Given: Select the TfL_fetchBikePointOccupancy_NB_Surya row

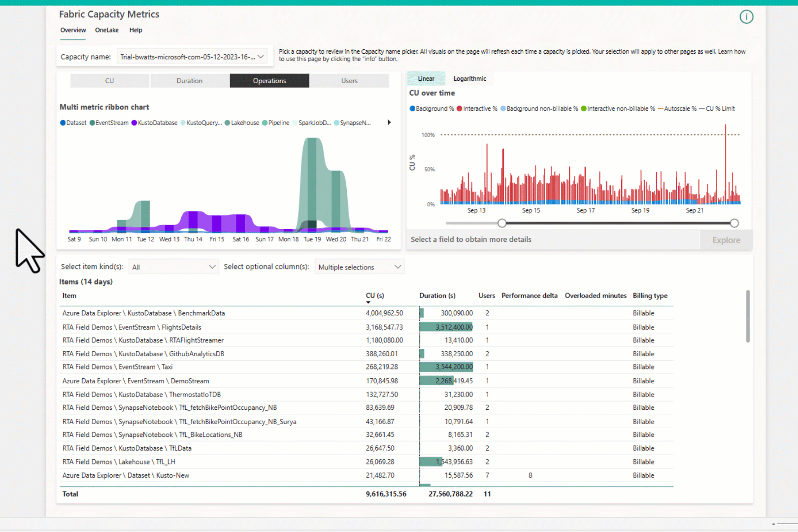Looking at the screenshot, I should (366, 422).
